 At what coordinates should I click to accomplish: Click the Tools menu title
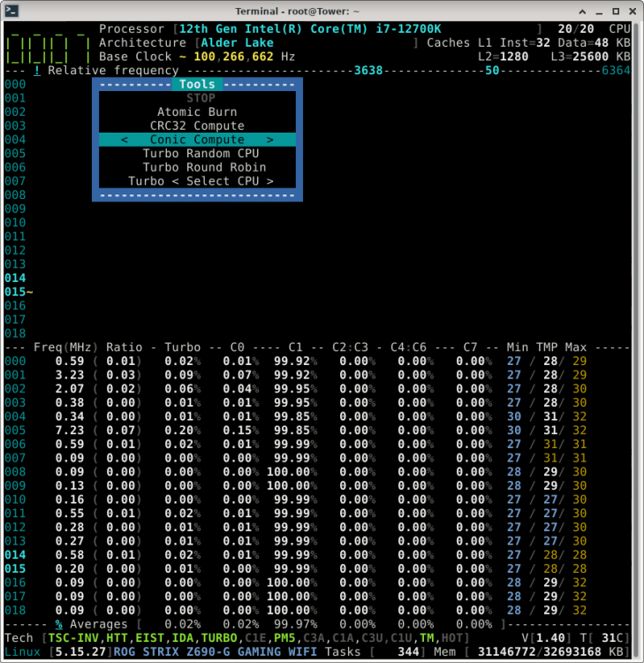(197, 84)
